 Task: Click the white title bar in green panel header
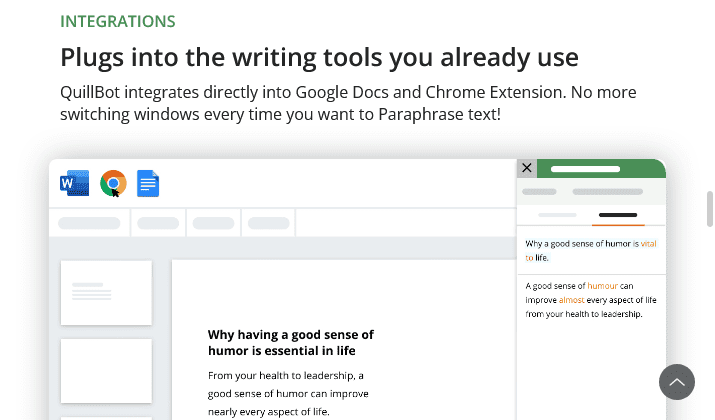pos(585,169)
